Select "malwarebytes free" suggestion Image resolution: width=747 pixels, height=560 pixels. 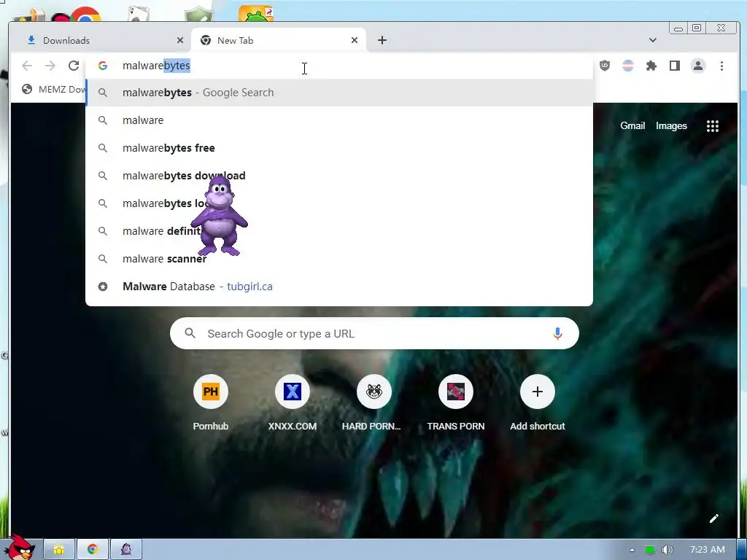[339, 147]
